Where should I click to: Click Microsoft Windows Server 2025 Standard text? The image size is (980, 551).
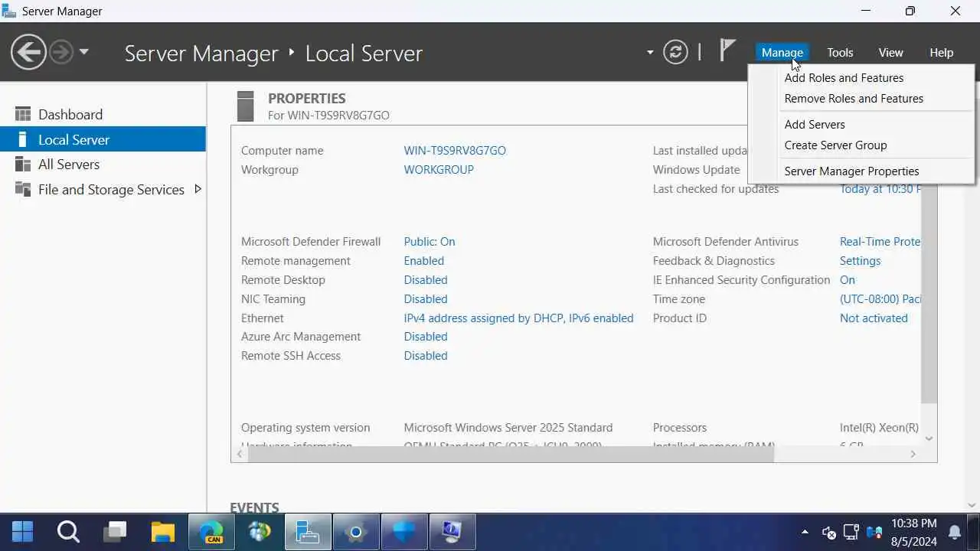coord(508,428)
